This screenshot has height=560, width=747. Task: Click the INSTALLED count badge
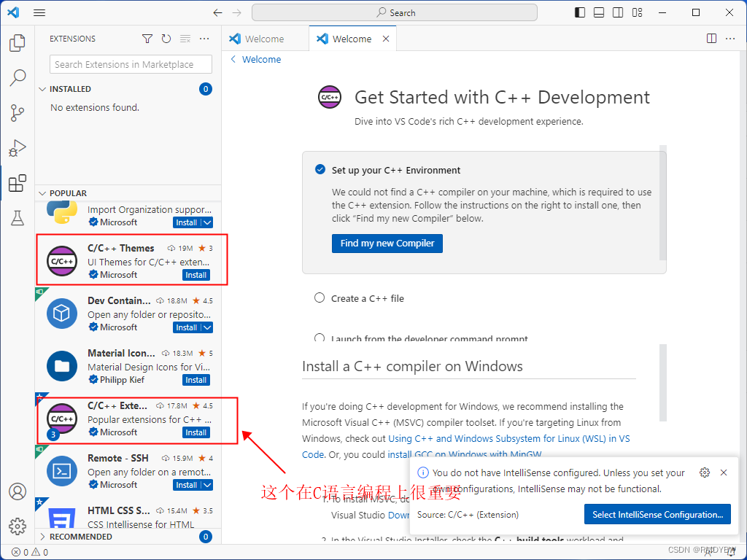pos(205,89)
